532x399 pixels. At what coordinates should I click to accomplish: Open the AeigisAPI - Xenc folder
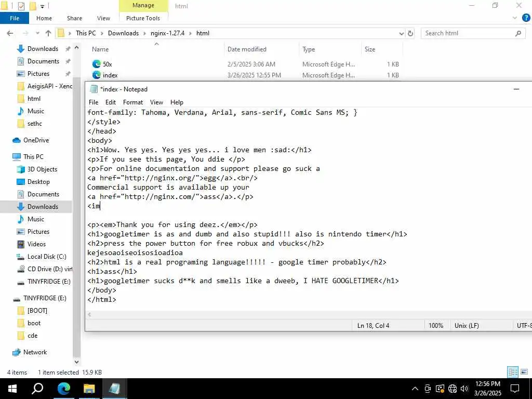(x=49, y=86)
